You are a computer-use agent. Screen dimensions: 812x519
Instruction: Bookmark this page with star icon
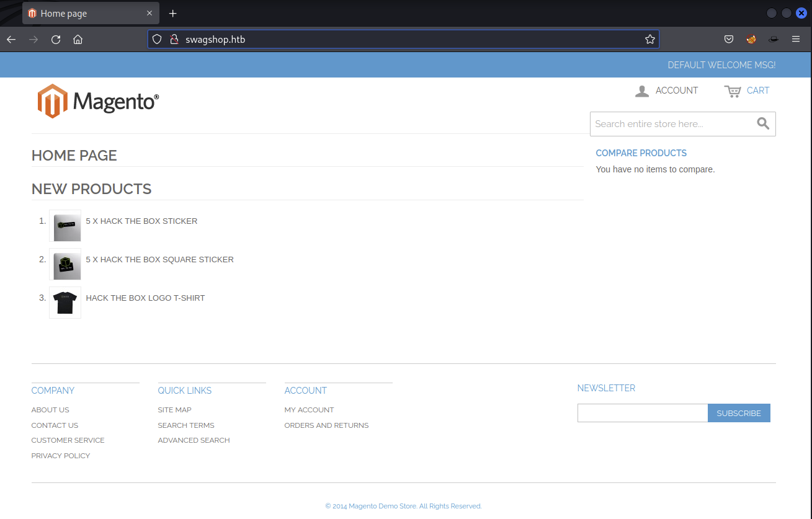649,40
